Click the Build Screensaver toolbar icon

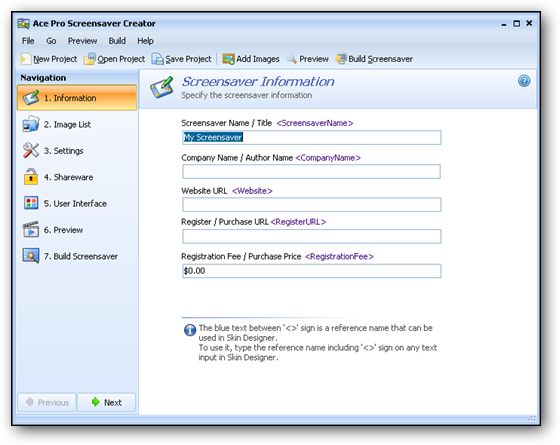(341, 59)
